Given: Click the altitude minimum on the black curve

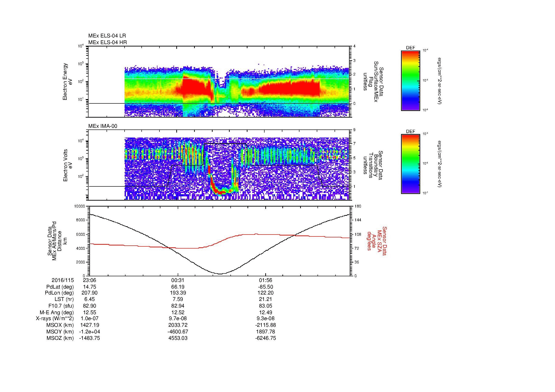Looking at the screenshot, I should [220, 274].
